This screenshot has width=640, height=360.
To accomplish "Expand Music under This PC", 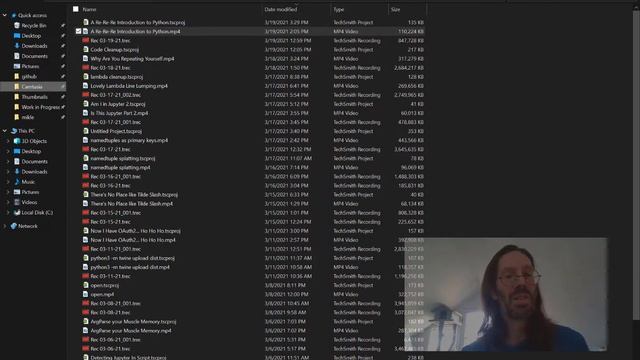I will (x=8, y=182).
